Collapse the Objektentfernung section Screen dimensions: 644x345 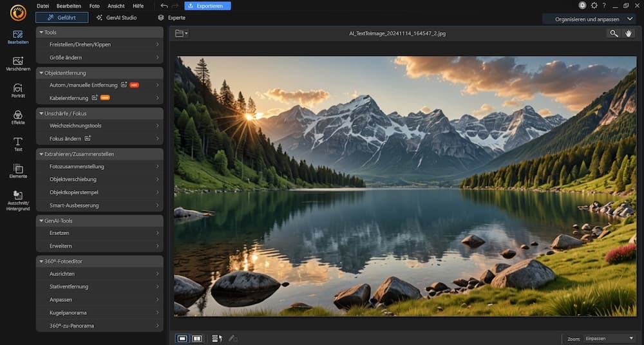click(x=41, y=73)
